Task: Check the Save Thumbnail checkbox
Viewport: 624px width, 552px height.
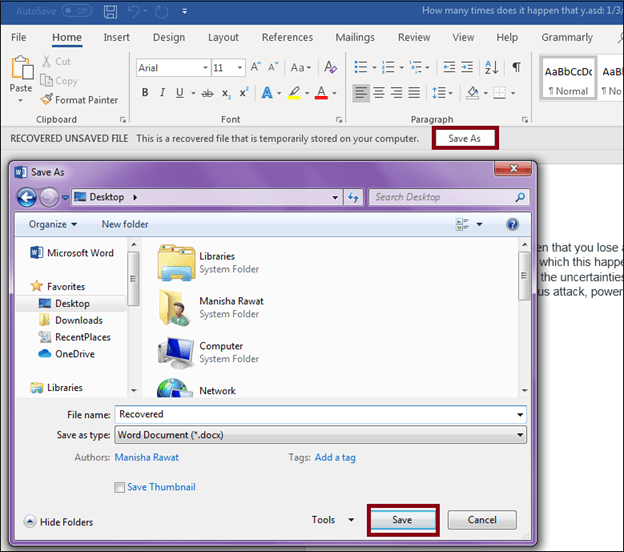Action: [119, 488]
